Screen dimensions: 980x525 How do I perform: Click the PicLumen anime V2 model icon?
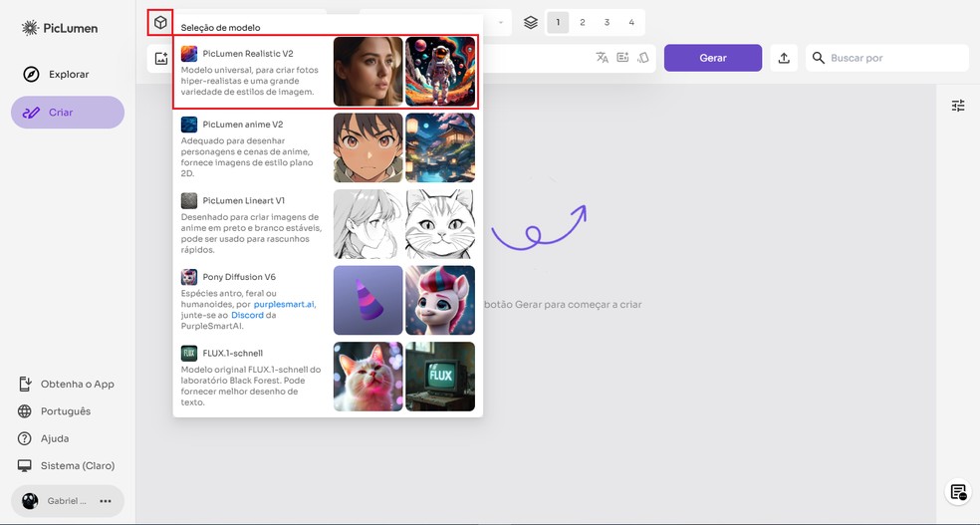pyautogui.click(x=189, y=125)
